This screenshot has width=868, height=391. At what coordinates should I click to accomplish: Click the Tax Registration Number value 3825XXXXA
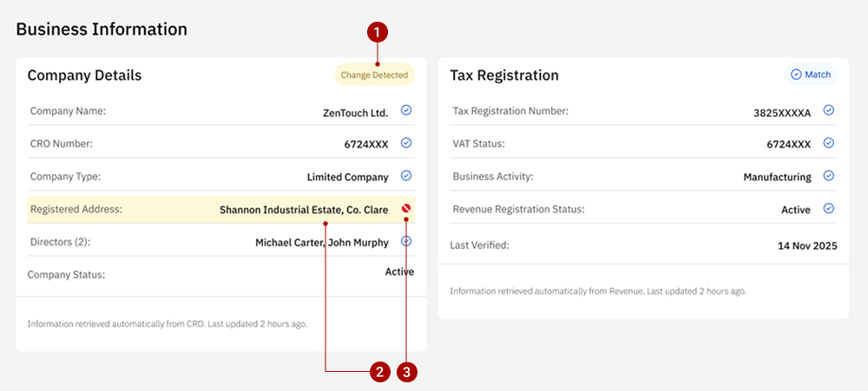(782, 112)
